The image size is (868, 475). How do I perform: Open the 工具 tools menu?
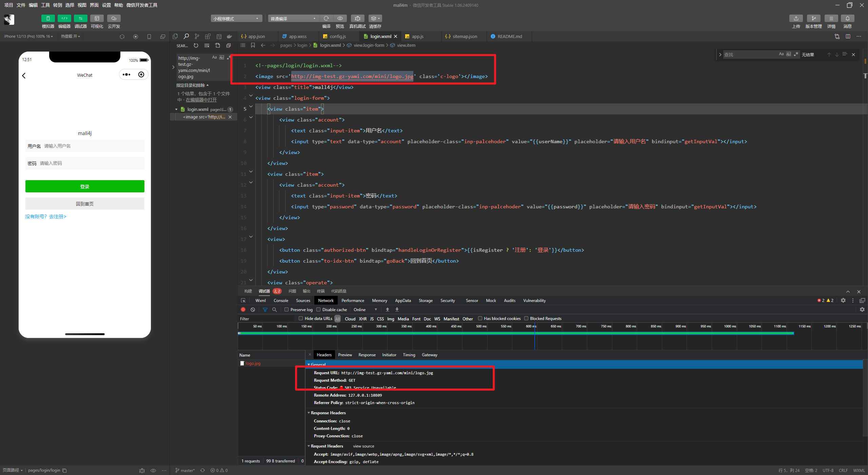(x=45, y=5)
